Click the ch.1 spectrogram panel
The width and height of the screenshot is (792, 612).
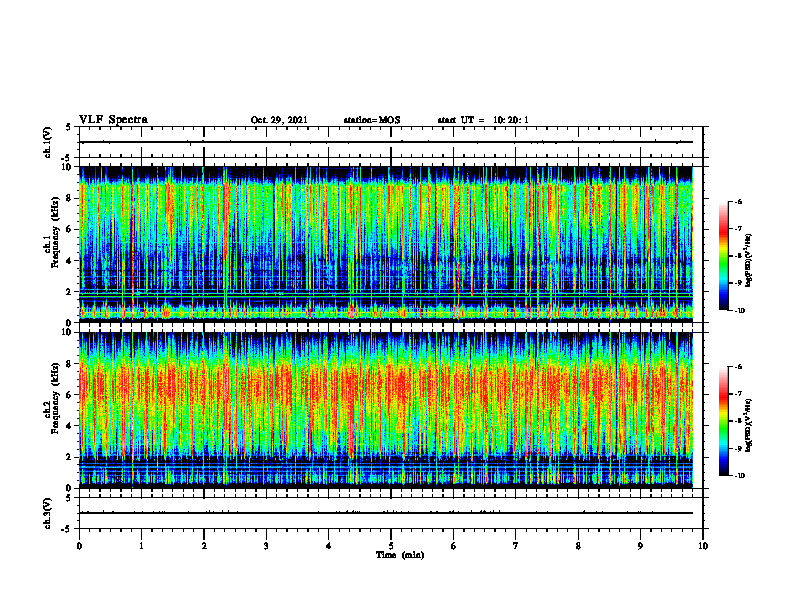pyautogui.click(x=386, y=244)
